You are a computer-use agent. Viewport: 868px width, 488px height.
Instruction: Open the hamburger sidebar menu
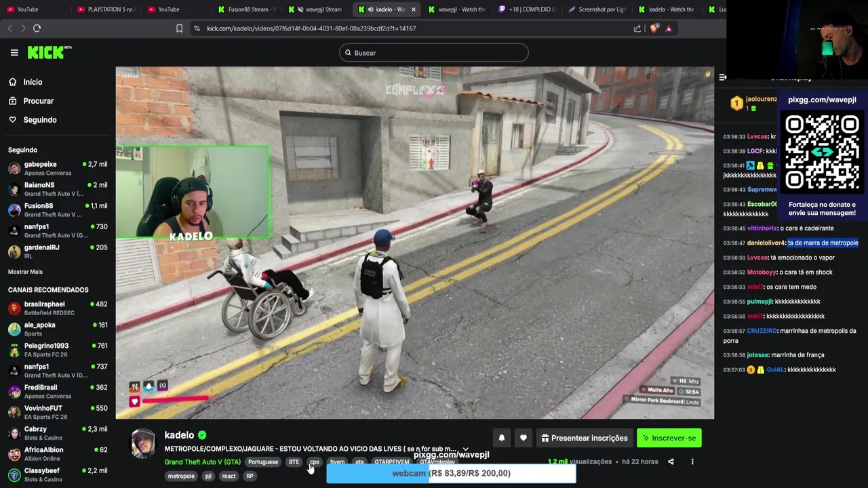pos(14,53)
